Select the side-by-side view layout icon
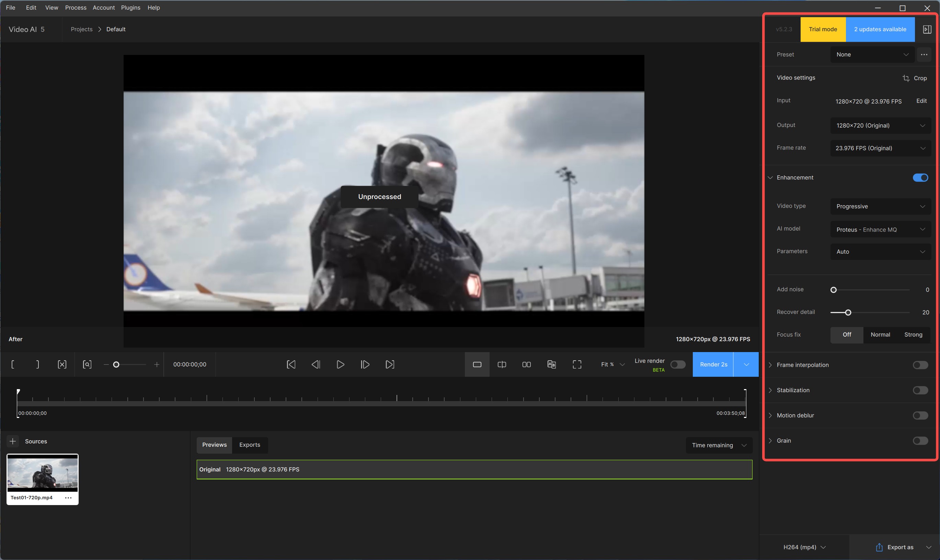 tap(527, 364)
